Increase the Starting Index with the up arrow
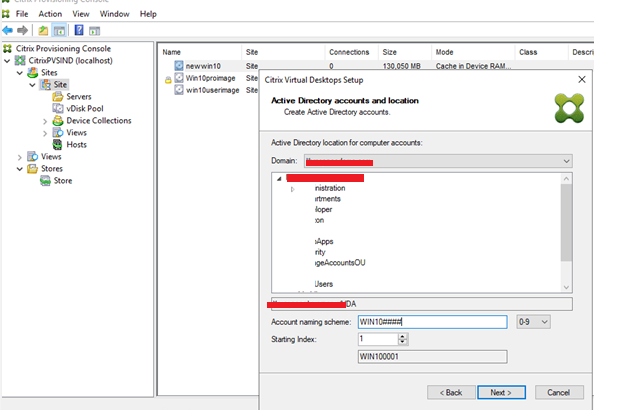 coord(403,336)
